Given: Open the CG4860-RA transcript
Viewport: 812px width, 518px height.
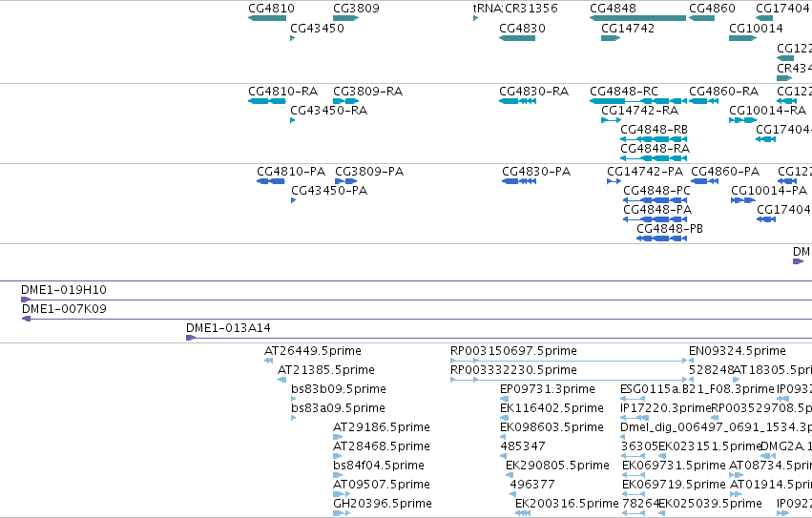Looking at the screenshot, I should [703, 101].
